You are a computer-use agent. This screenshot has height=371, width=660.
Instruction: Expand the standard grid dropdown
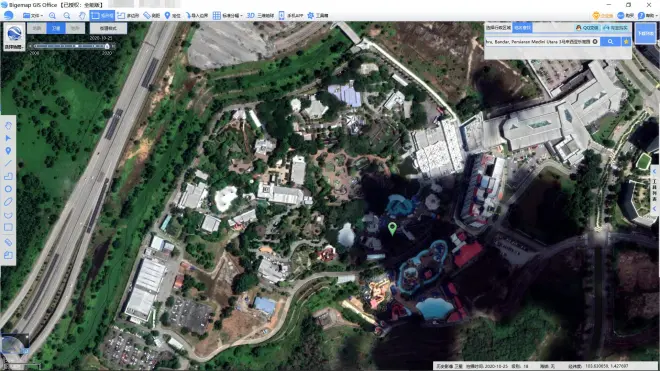coord(227,16)
